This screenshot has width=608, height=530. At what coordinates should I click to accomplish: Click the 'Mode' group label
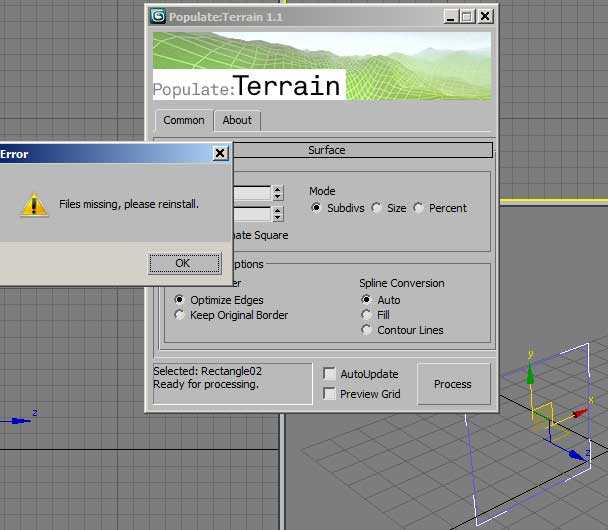tap(322, 191)
